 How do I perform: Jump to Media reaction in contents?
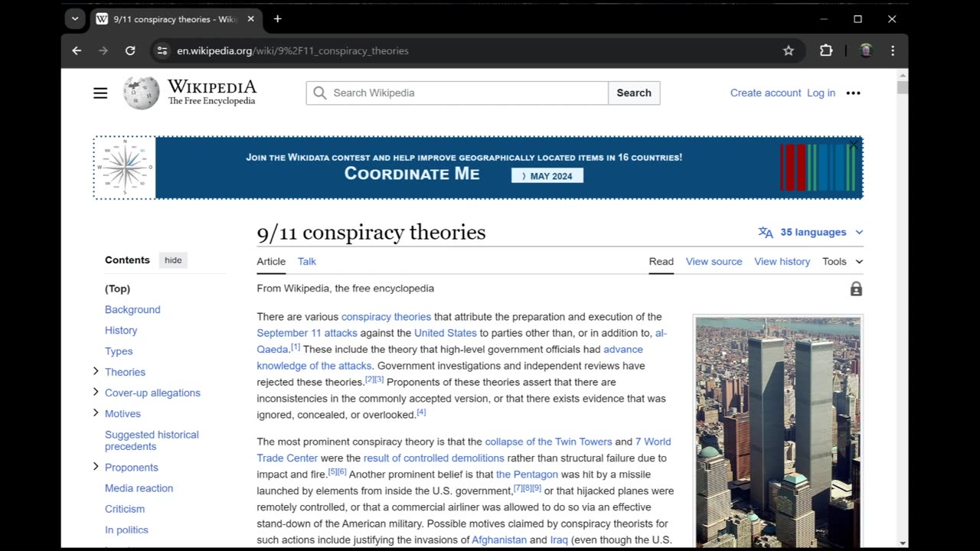pyautogui.click(x=139, y=487)
